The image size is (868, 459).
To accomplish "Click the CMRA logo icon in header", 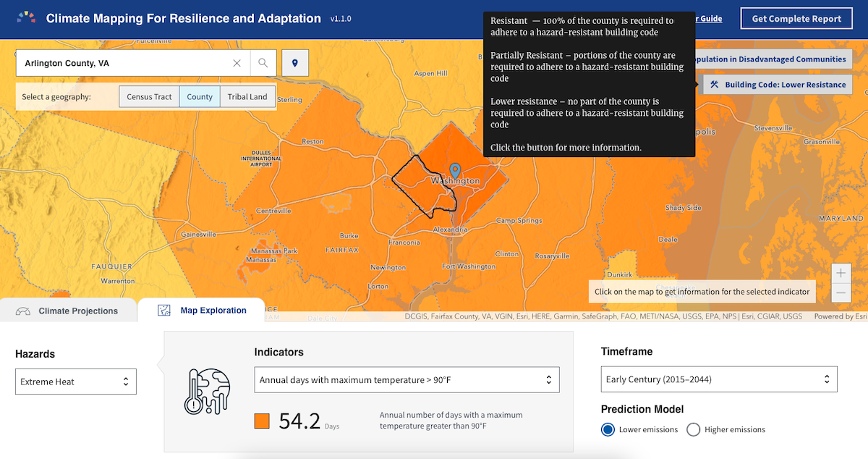I will pyautogui.click(x=26, y=18).
